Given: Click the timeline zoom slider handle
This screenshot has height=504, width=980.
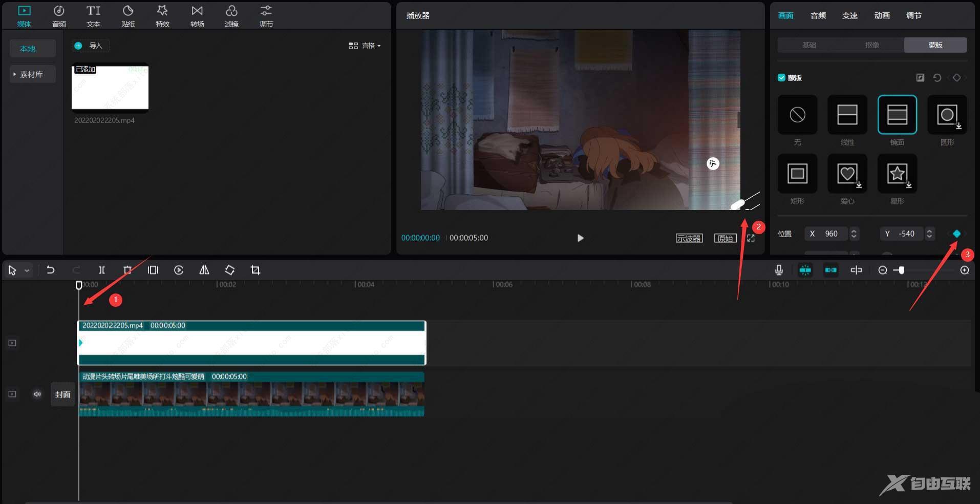Looking at the screenshot, I should 901,270.
